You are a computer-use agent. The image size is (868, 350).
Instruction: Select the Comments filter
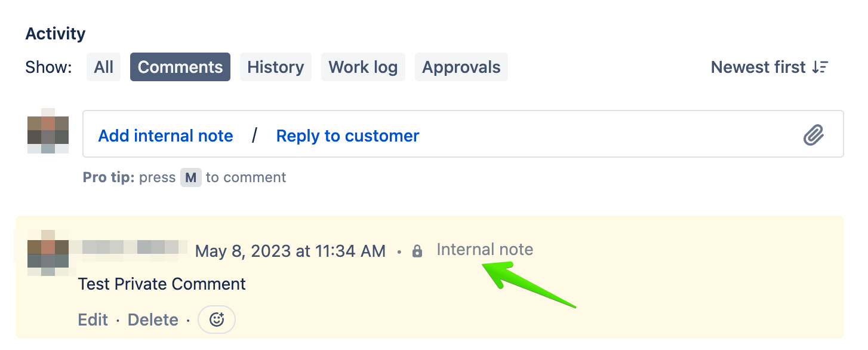(180, 67)
